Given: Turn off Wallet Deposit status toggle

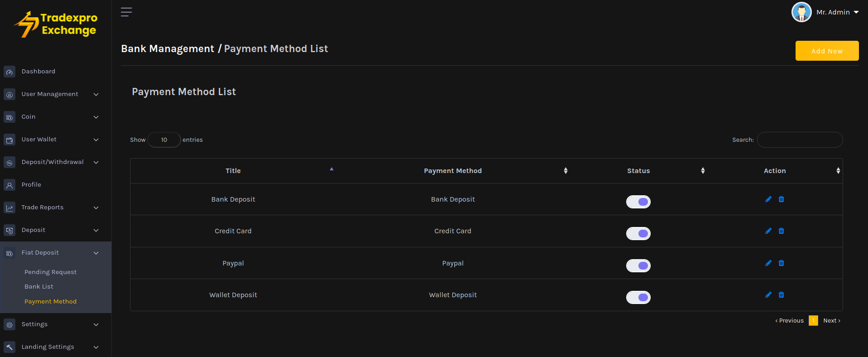Looking at the screenshot, I should (638, 297).
